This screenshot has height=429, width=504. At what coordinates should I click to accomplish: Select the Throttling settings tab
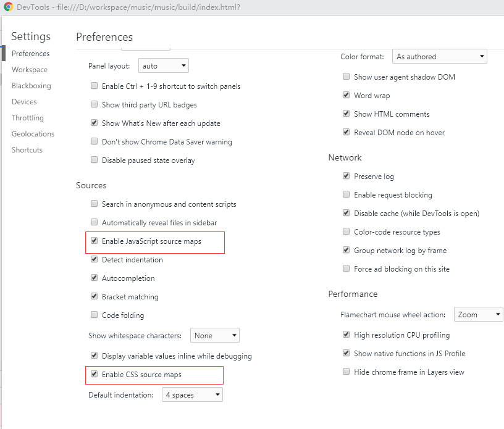point(28,118)
